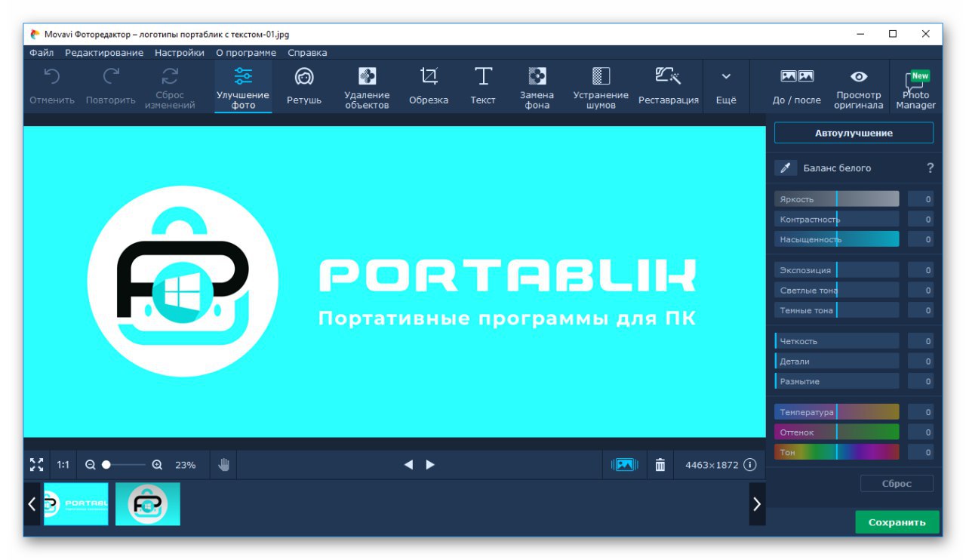This screenshot has height=560, width=966.
Task: Open the О программе menu
Action: coord(246,53)
